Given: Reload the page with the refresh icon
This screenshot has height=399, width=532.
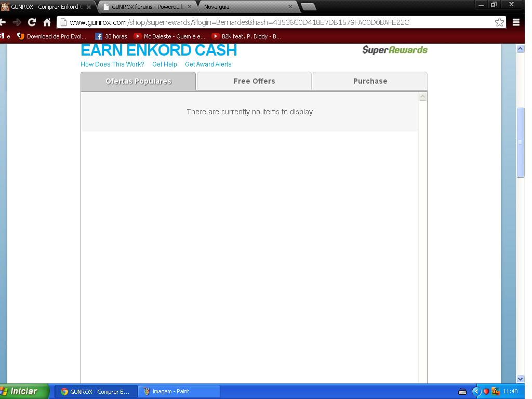Looking at the screenshot, I should pos(32,22).
